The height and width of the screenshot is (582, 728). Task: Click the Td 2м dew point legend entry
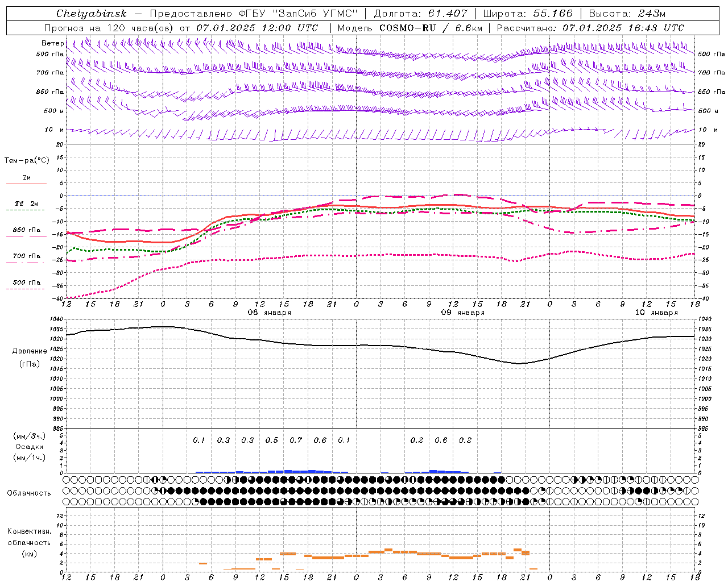26,203
